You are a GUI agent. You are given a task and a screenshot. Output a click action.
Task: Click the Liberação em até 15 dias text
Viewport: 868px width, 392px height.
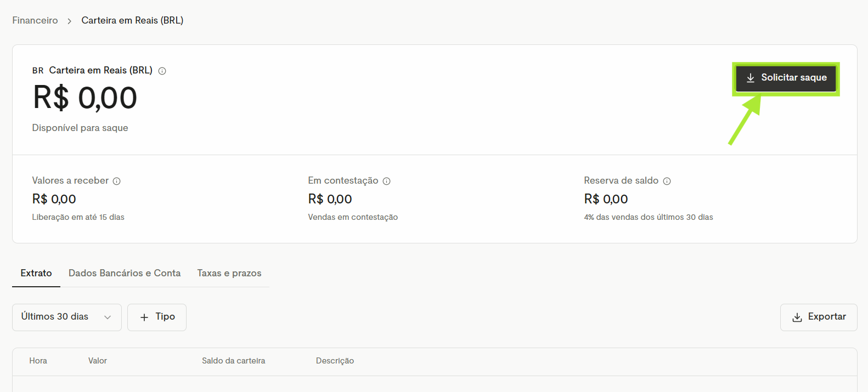click(78, 217)
